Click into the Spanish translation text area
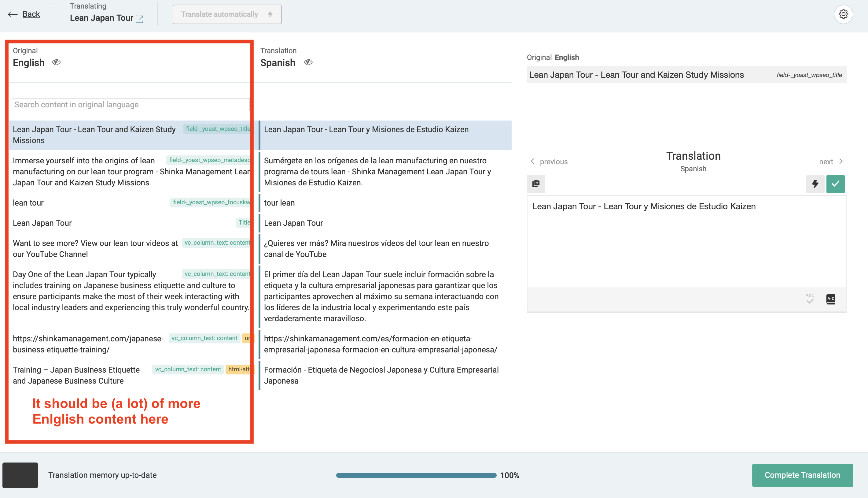 point(686,241)
